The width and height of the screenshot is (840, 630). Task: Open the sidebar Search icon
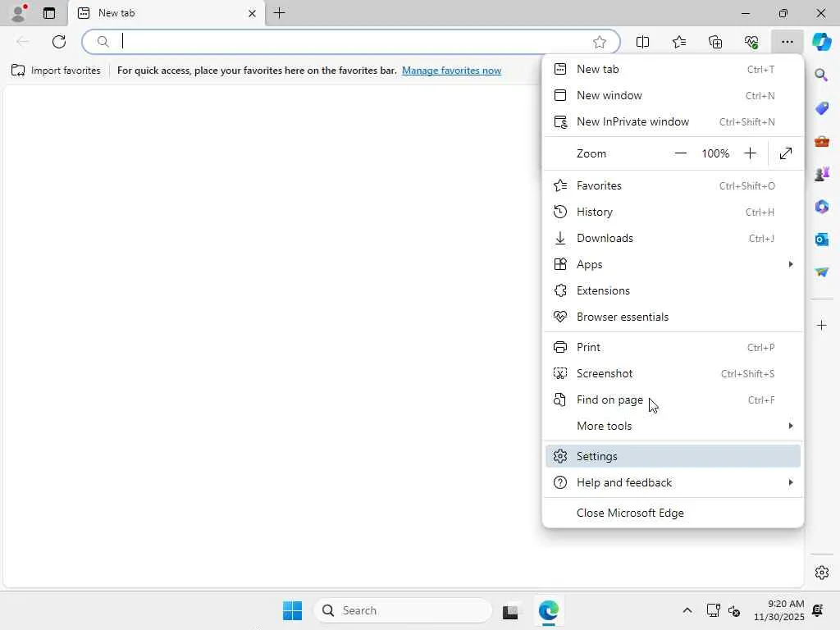pyautogui.click(x=822, y=75)
